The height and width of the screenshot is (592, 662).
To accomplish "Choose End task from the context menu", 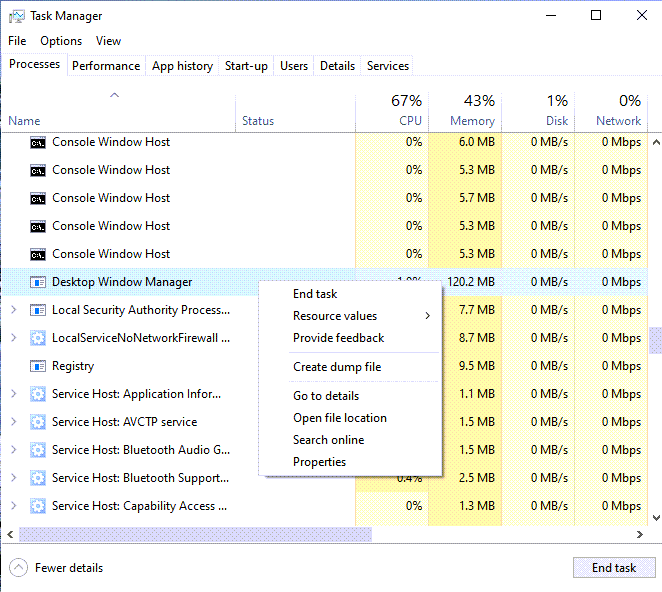I will click(x=315, y=294).
